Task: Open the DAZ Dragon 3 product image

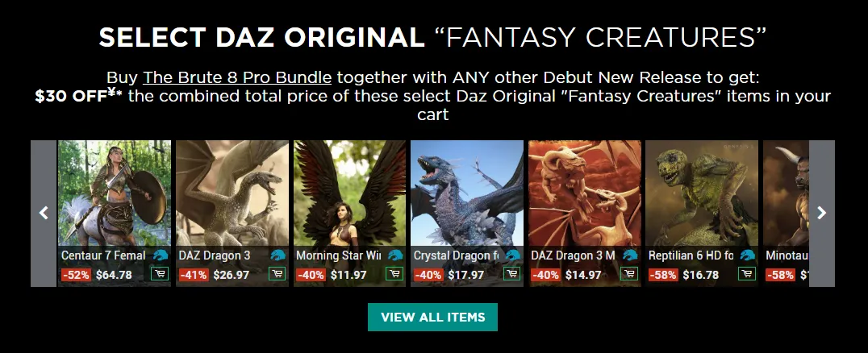Action: 232,193
